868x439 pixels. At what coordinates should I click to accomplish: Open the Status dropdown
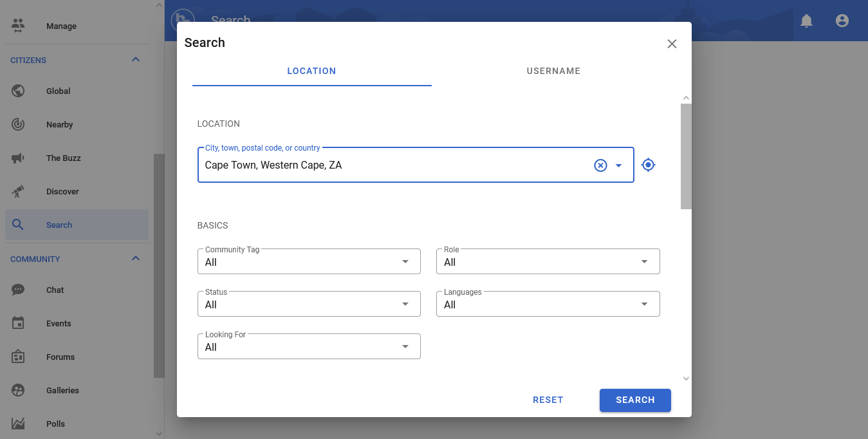click(309, 304)
